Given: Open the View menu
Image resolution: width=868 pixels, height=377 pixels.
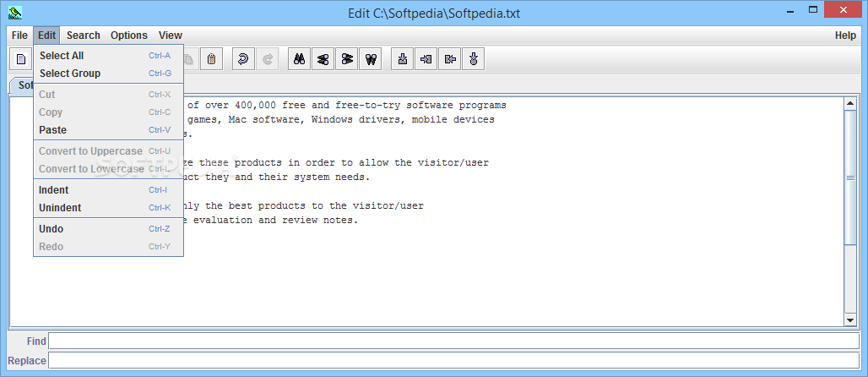Looking at the screenshot, I should (x=170, y=35).
